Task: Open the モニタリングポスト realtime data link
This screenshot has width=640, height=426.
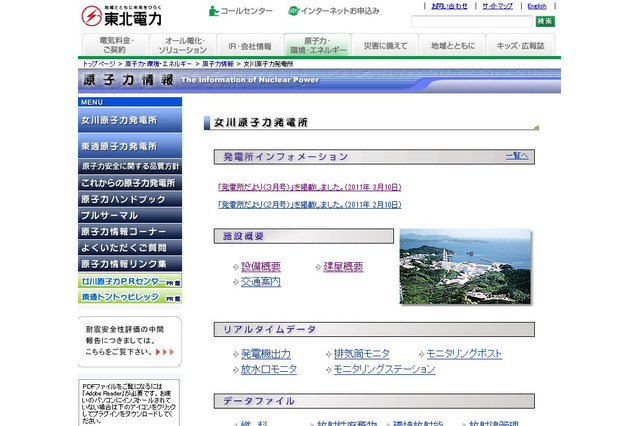Action: (464, 354)
